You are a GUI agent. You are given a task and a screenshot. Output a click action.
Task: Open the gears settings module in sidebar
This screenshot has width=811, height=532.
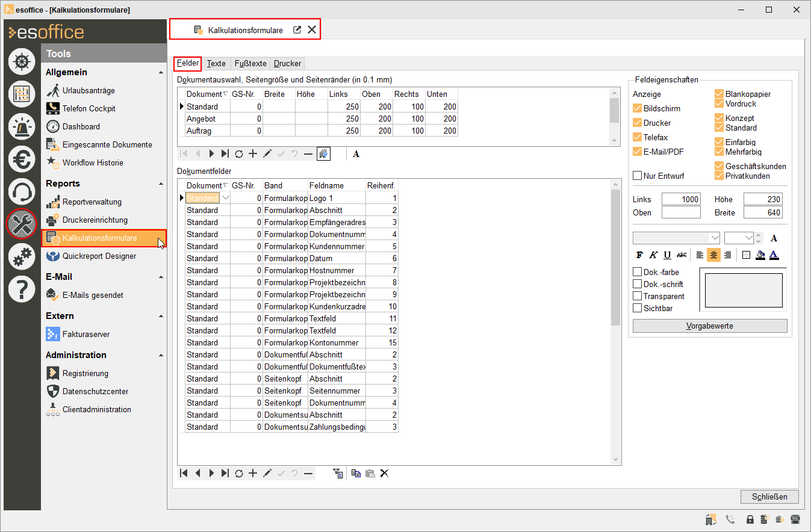(x=21, y=256)
